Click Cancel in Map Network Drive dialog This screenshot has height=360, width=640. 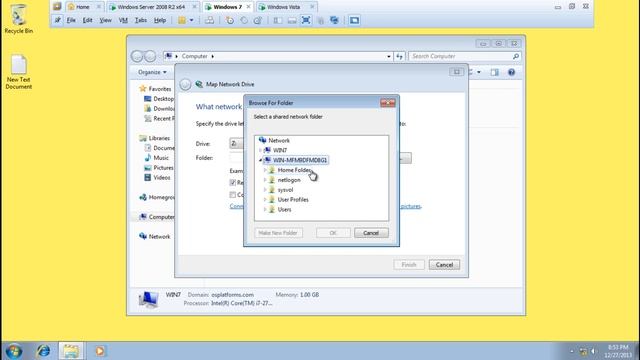point(444,265)
